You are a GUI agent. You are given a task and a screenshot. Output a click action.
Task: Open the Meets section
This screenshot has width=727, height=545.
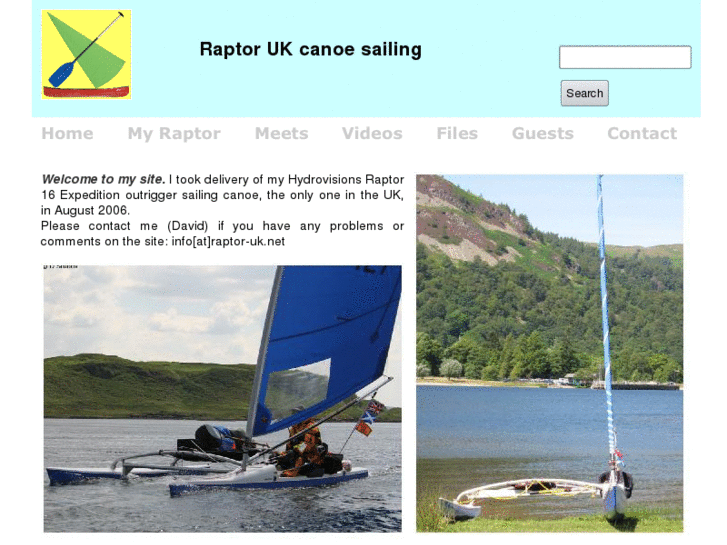pos(281,134)
